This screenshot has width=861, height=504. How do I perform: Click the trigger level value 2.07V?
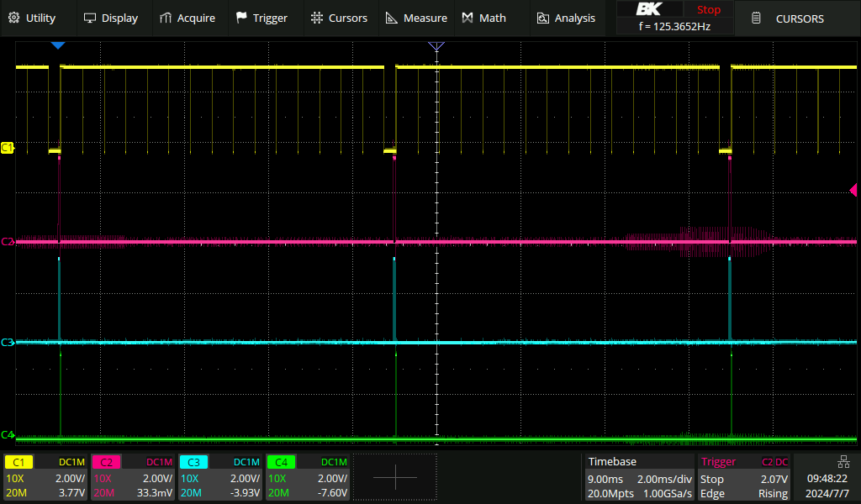[x=774, y=479]
